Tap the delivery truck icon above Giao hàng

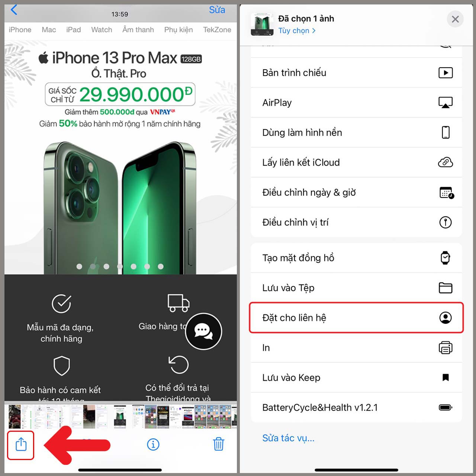pyautogui.click(x=178, y=303)
